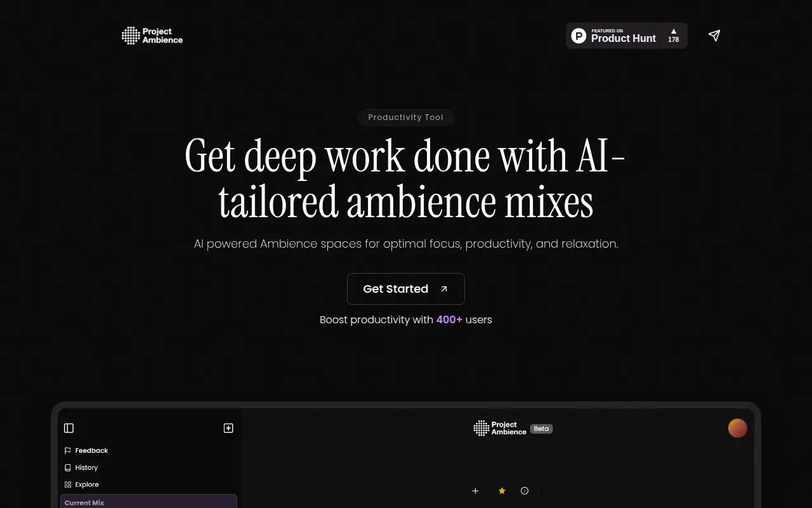Screen dimensions: 812x508
Task: Select the Productivity Tool pill label
Action: click(x=406, y=117)
